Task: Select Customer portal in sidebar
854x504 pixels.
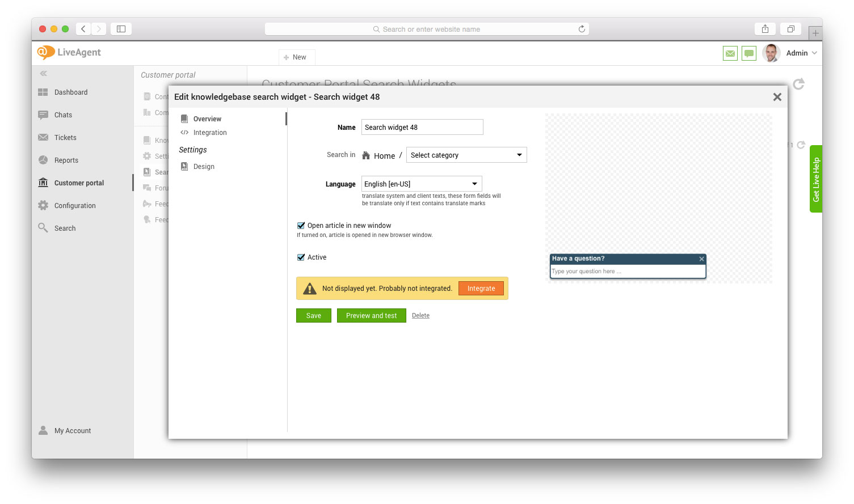Action: click(x=79, y=183)
